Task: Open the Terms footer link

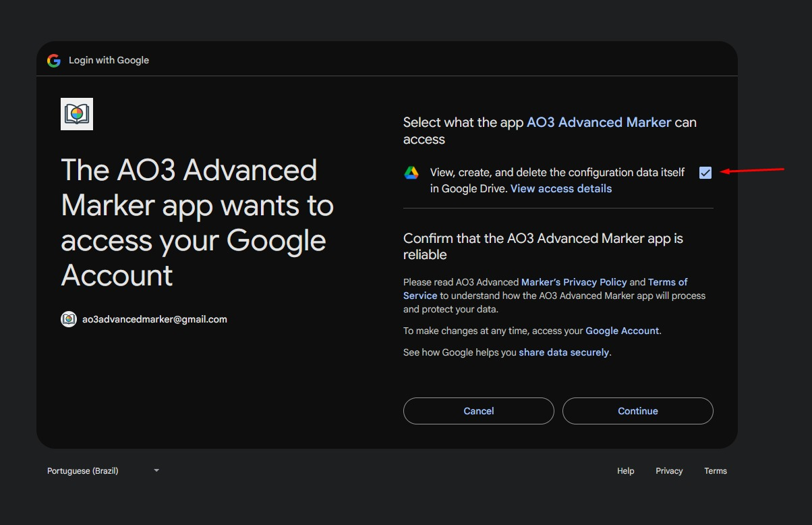Action: (x=716, y=471)
